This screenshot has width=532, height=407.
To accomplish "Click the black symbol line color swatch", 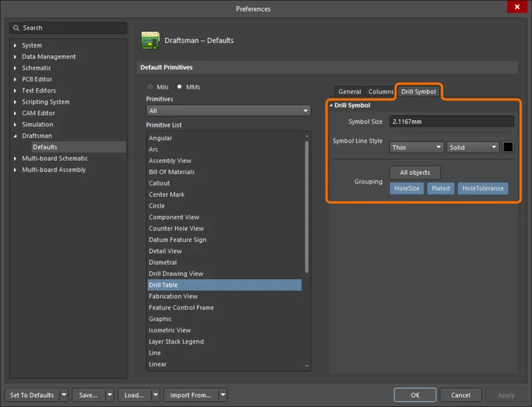I will click(x=509, y=146).
